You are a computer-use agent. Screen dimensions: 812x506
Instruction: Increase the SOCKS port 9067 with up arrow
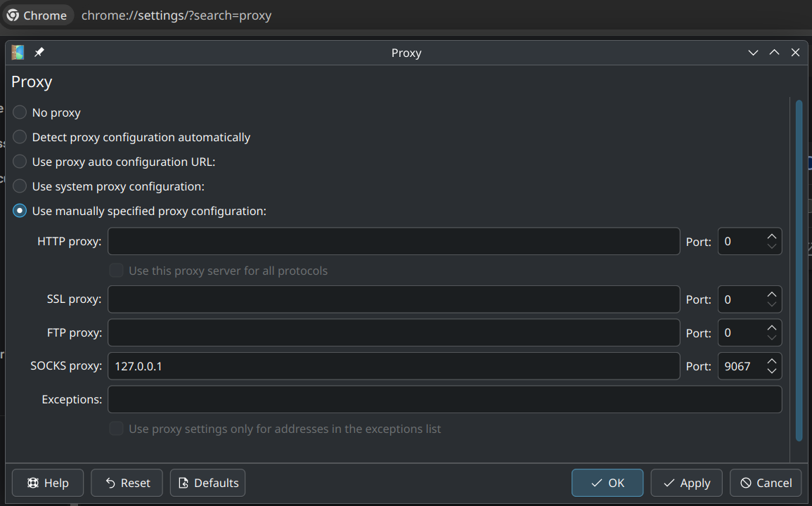tap(772, 361)
